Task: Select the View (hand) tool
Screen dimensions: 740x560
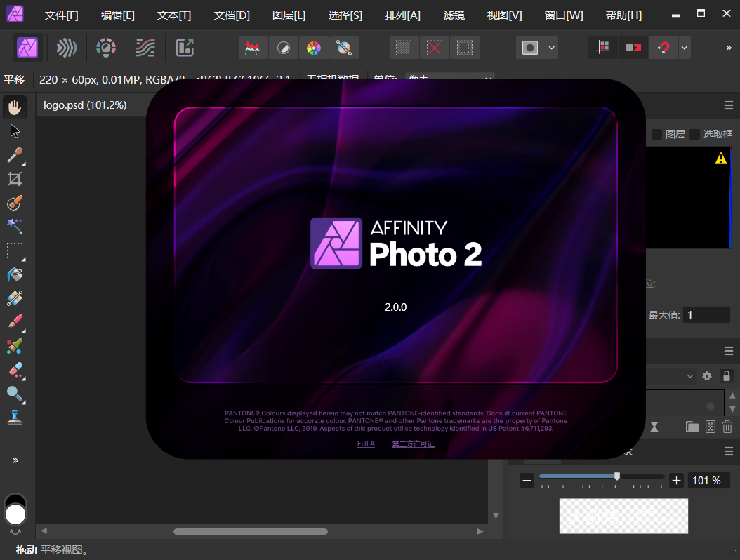Action: (15, 107)
